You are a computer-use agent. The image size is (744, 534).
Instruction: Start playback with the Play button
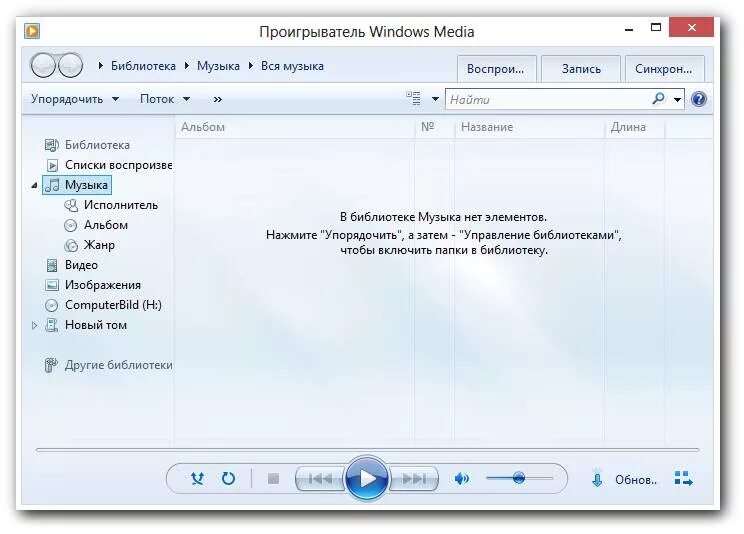click(366, 478)
